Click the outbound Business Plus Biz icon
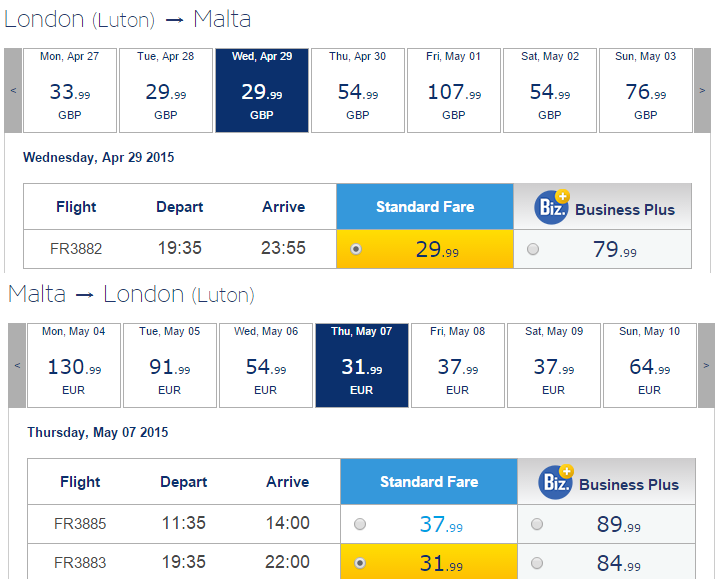This screenshot has width=721, height=585. coord(552,207)
